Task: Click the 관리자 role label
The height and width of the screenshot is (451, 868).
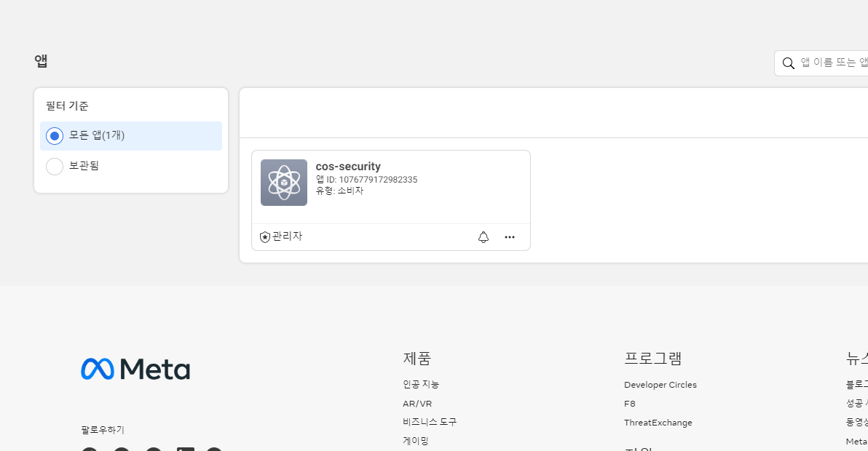Action: 288,236
